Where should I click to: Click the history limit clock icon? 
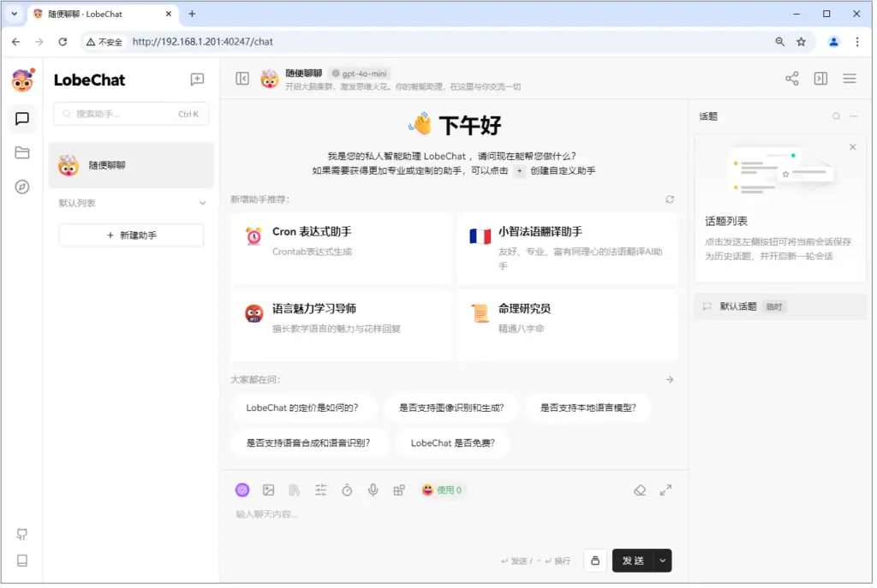click(x=348, y=490)
